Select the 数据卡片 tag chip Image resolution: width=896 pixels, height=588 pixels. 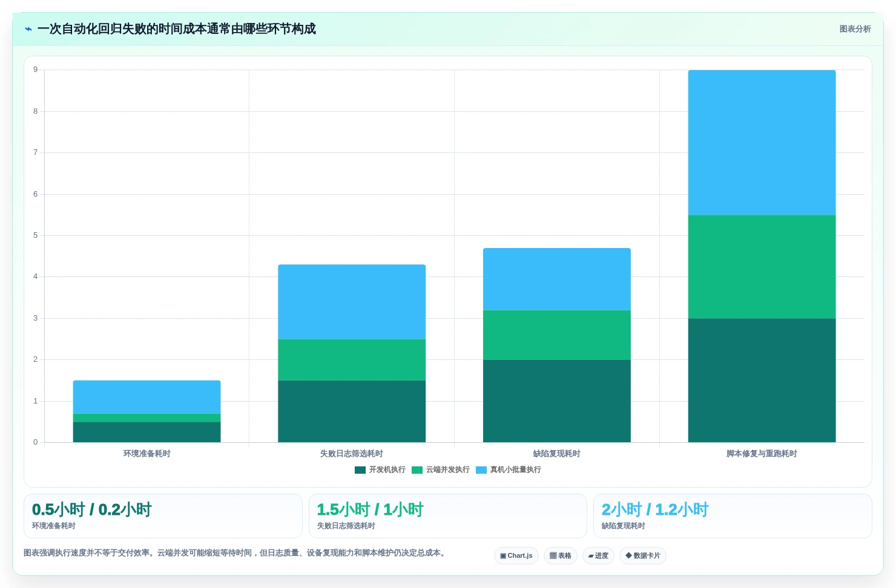pos(643,555)
